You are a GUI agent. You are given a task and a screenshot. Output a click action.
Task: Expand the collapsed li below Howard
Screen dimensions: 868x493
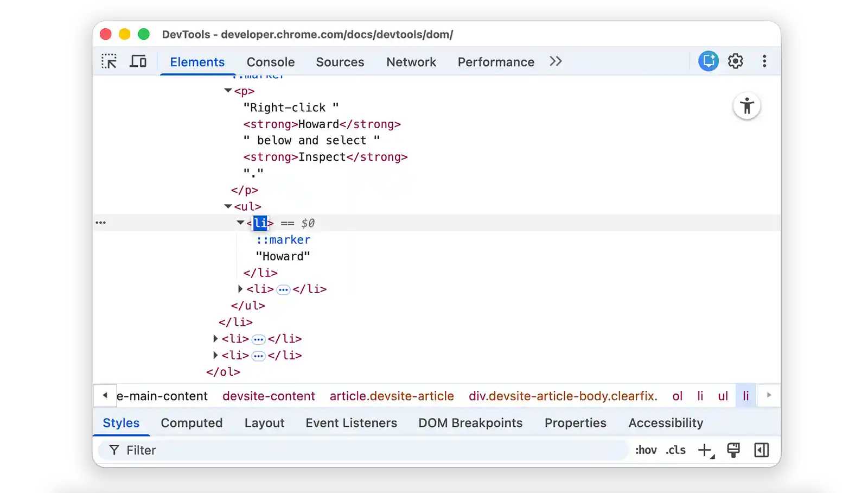point(240,289)
